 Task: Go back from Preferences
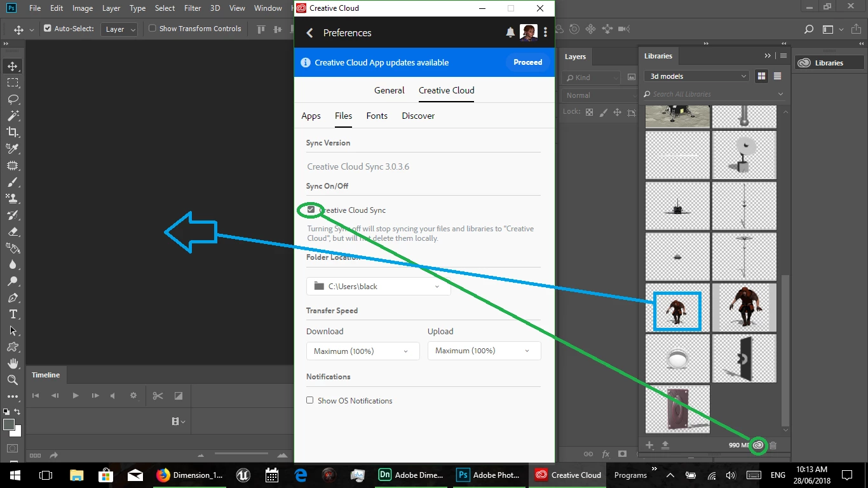click(309, 32)
